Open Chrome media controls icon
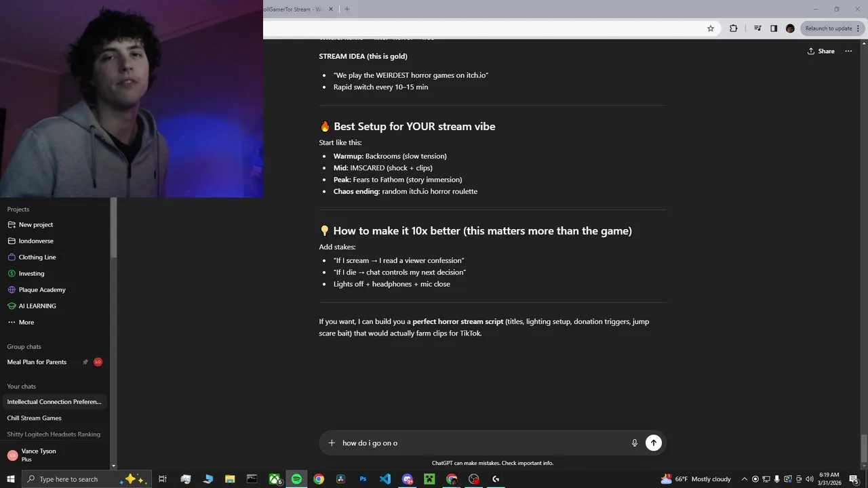The image size is (868, 488). click(x=757, y=28)
